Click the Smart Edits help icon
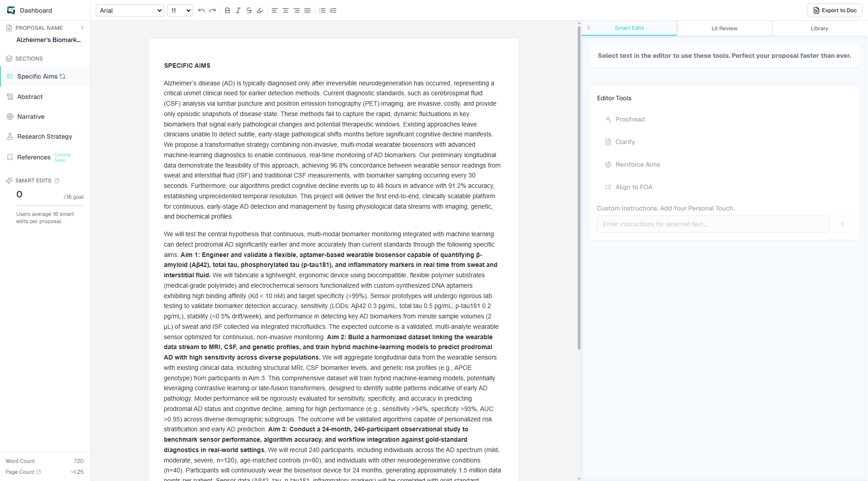This screenshot has height=481, width=868. (x=57, y=181)
